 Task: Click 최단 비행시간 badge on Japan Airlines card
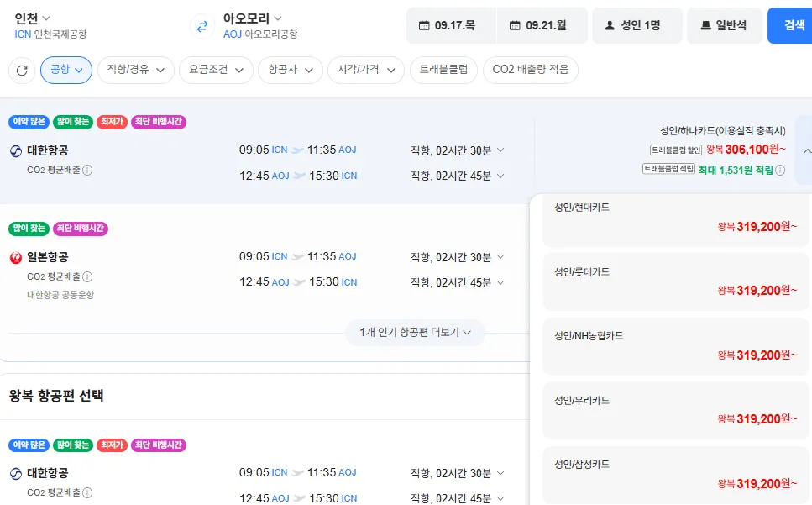click(81, 229)
